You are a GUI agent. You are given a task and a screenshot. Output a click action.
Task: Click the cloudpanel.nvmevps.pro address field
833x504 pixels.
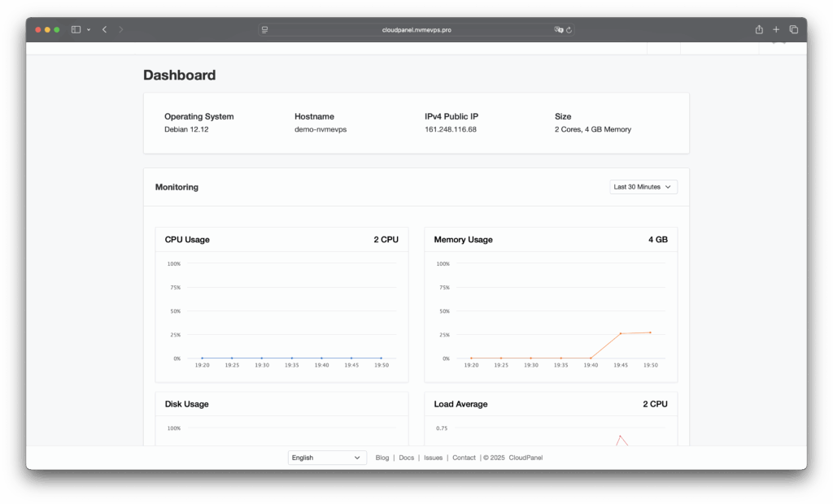pos(416,30)
